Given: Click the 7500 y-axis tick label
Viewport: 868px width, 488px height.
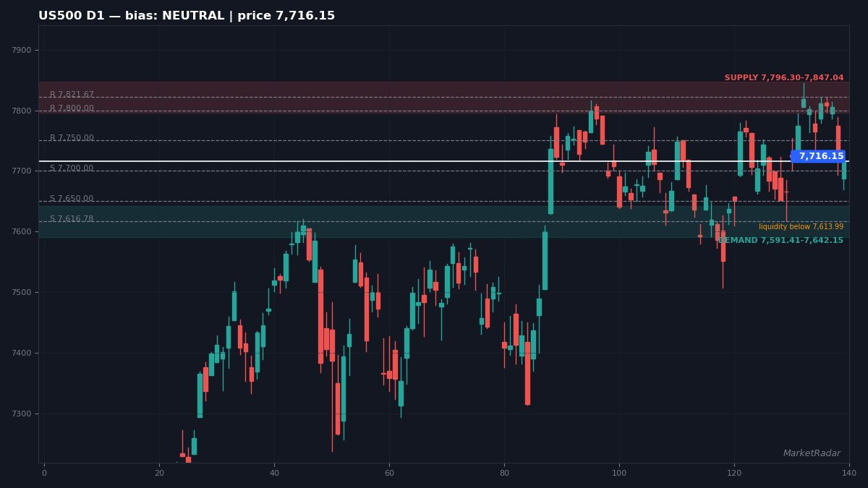Looking at the screenshot, I should (22, 293).
